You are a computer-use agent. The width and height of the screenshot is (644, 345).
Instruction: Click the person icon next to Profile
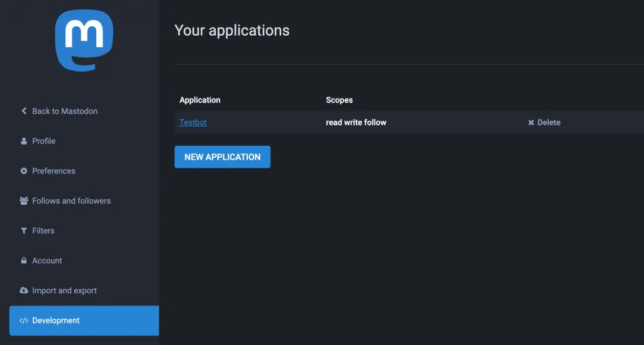point(24,141)
